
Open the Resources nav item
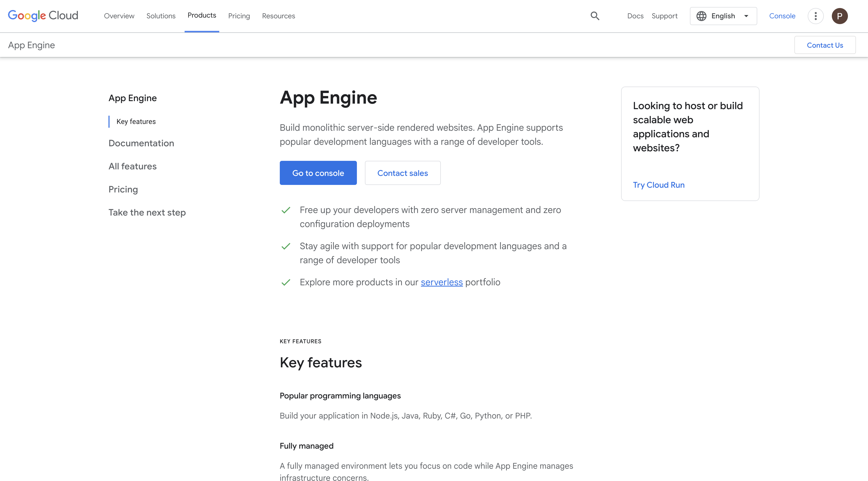(278, 16)
